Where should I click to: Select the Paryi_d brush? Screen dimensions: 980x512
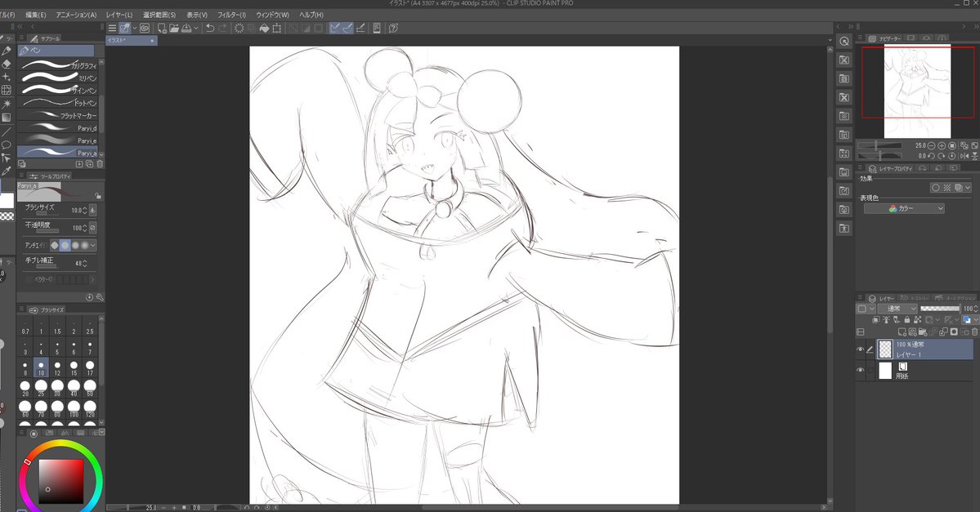57,127
